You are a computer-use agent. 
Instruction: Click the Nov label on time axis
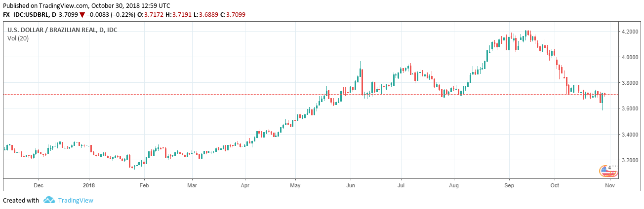(x=609, y=186)
